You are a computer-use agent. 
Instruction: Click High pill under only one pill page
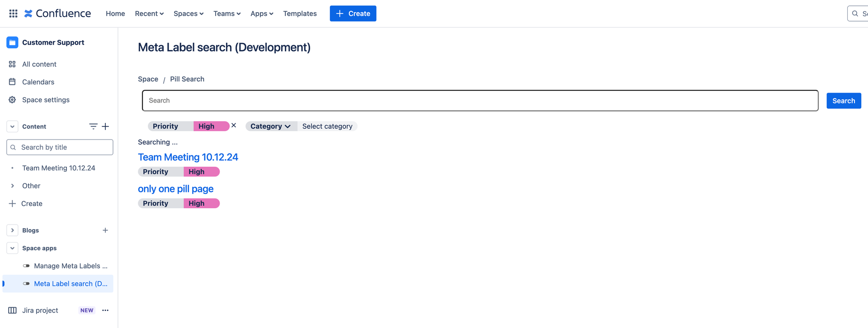[202, 203]
